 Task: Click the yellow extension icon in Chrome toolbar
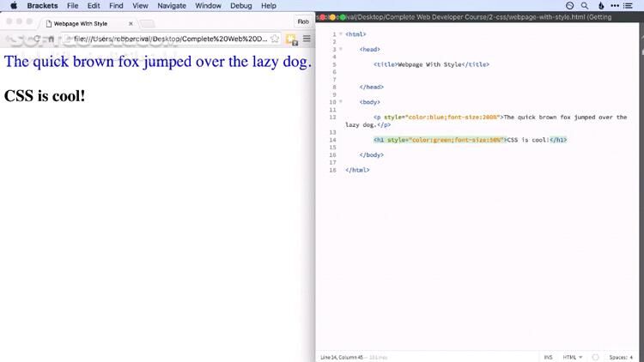point(291,39)
